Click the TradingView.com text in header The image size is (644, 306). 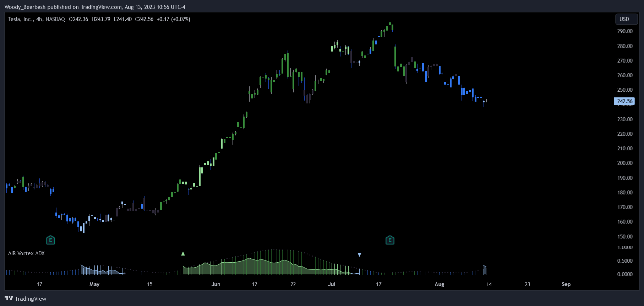101,7
